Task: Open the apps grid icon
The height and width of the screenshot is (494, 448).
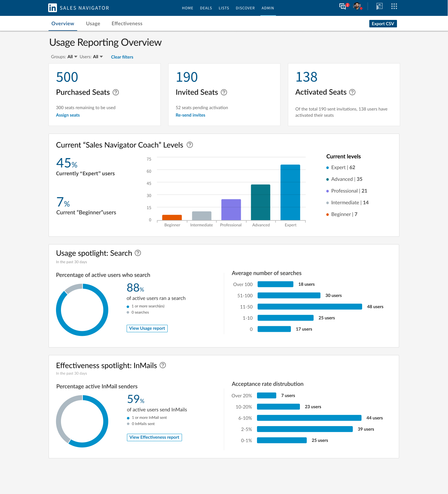Action: point(394,6)
